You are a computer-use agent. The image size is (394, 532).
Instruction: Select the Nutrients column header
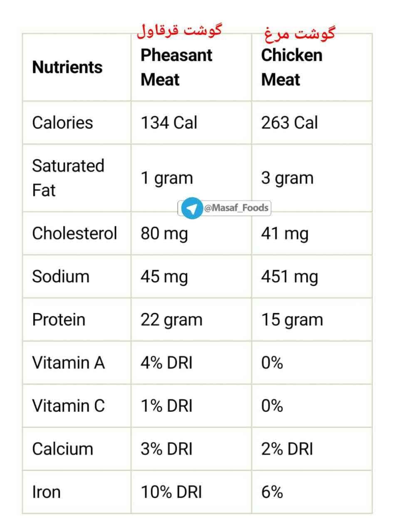click(x=67, y=67)
